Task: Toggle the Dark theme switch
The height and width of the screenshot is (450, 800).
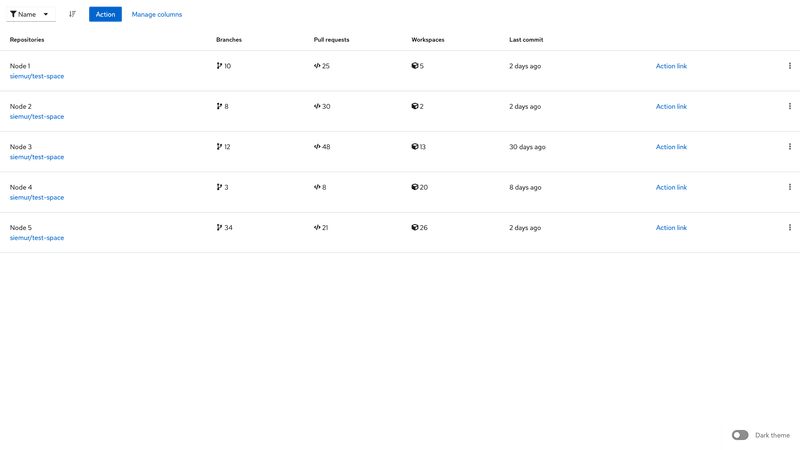Action: (740, 435)
